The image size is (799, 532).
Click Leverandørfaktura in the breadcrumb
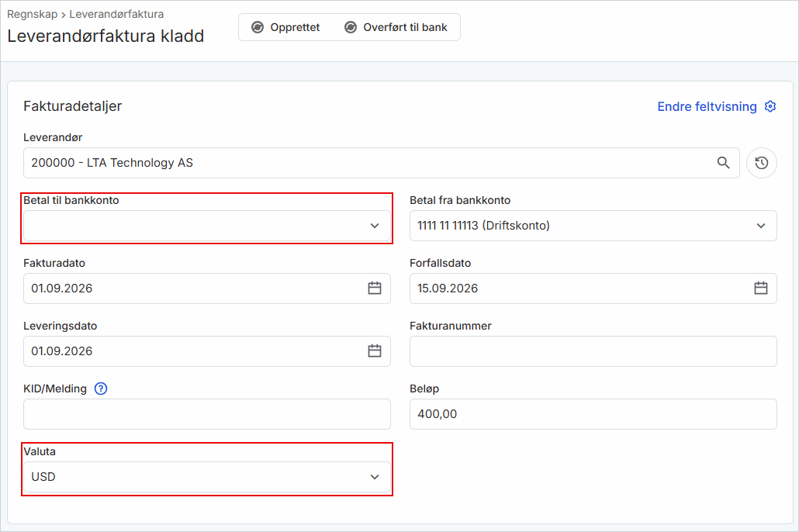tap(116, 14)
